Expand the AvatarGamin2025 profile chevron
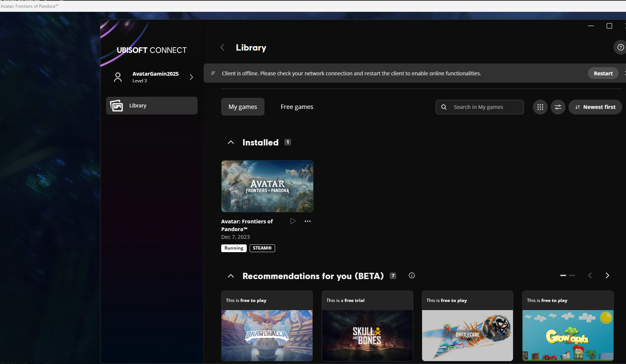The width and height of the screenshot is (626, 364). point(191,77)
